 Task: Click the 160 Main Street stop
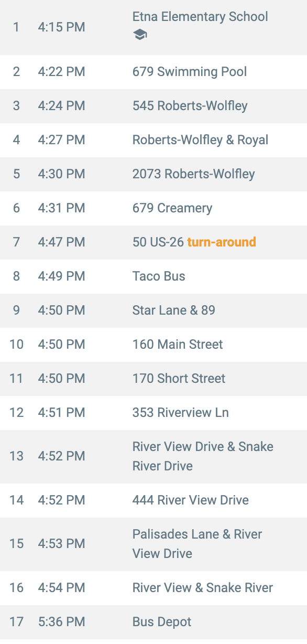[x=153, y=345]
